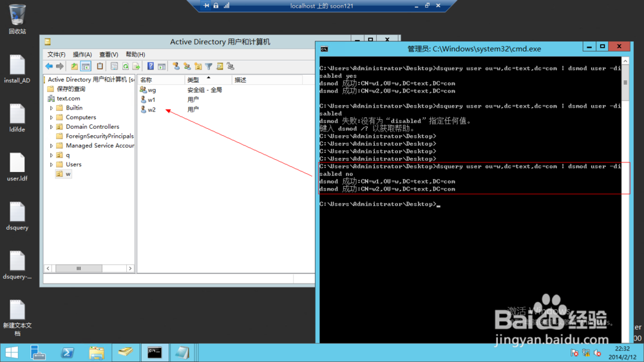Viewport: 644px width, 362px height.
Task: Sort by the 名称 column header
Action: tap(161, 80)
